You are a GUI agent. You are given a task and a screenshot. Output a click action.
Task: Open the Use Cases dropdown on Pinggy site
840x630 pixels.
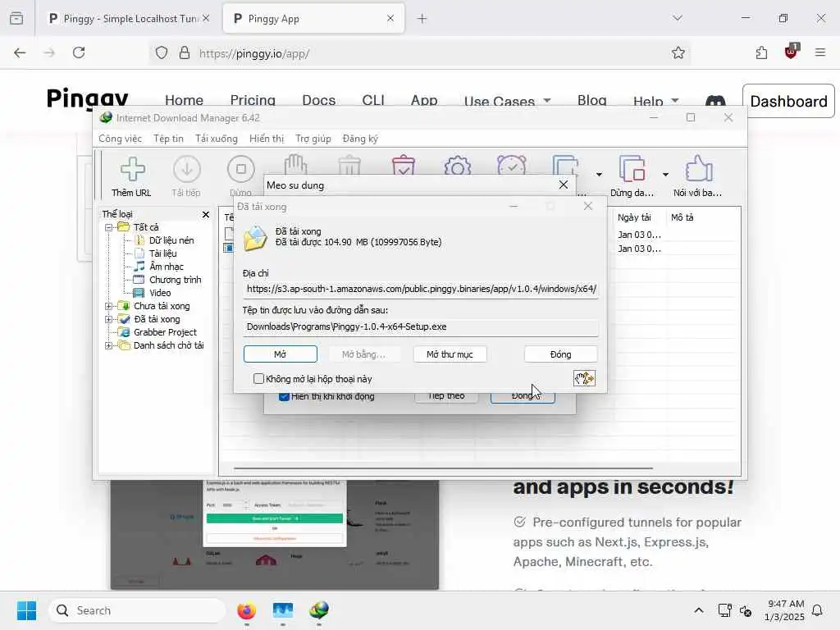[x=507, y=101]
